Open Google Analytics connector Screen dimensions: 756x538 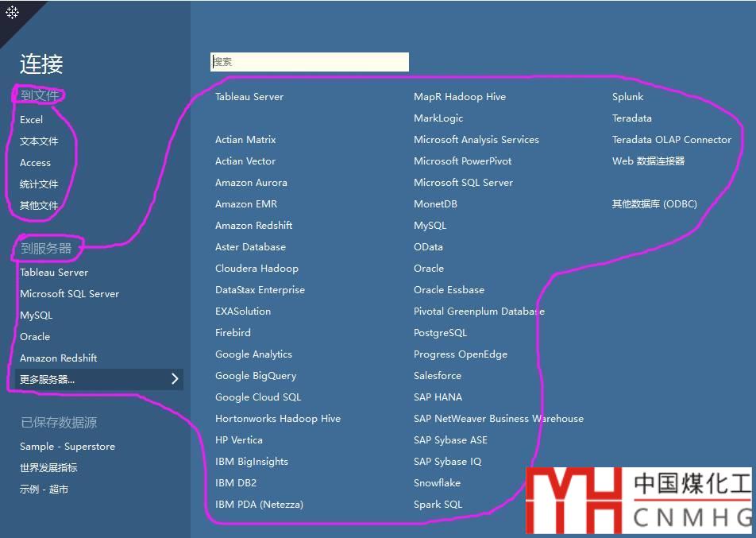pos(253,354)
